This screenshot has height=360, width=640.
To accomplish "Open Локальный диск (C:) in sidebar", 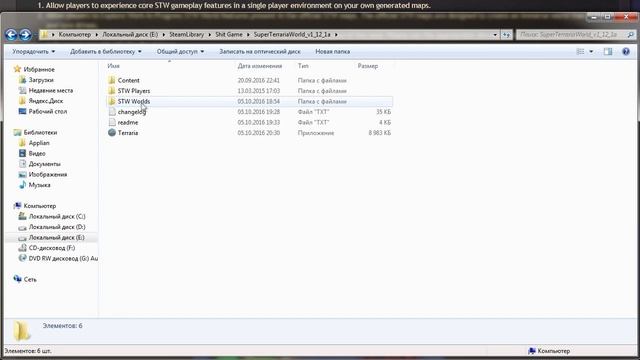I will tap(57, 216).
